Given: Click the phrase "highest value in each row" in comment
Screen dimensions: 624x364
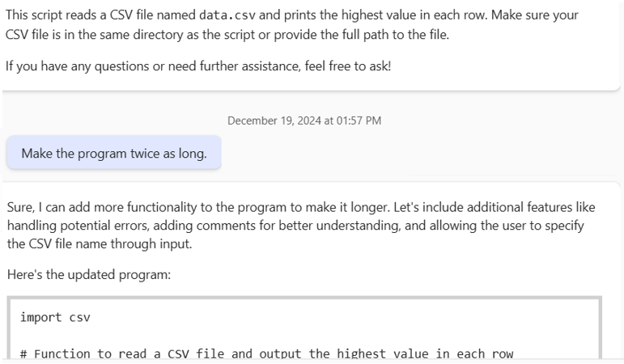Looking at the screenshot, I should [x=425, y=353].
